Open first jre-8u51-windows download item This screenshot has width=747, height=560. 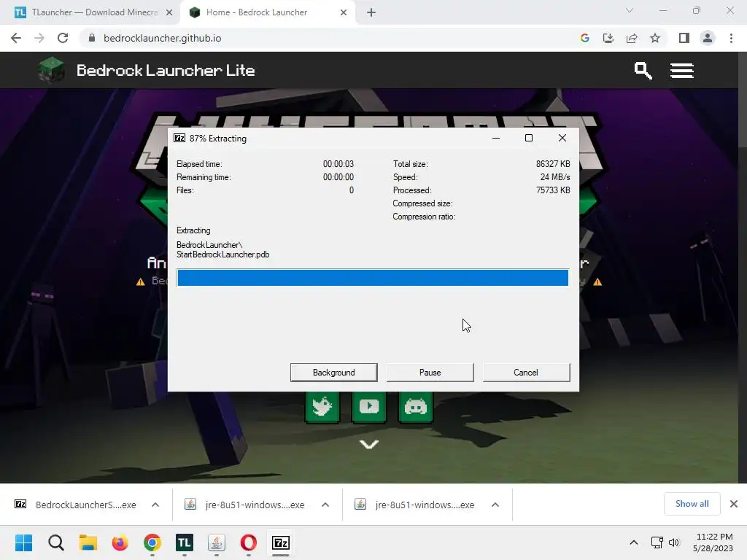pyautogui.click(x=245, y=505)
